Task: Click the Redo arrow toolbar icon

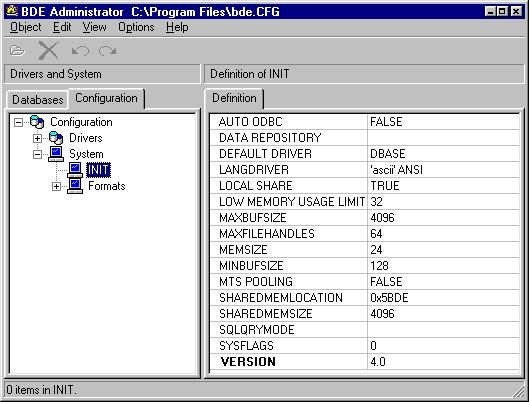Action: click(x=108, y=51)
